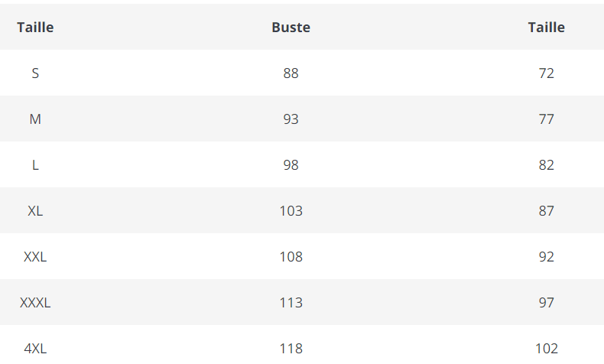604x364 pixels.
Task: Select bust value 108 in XXL row
Action: click(291, 257)
